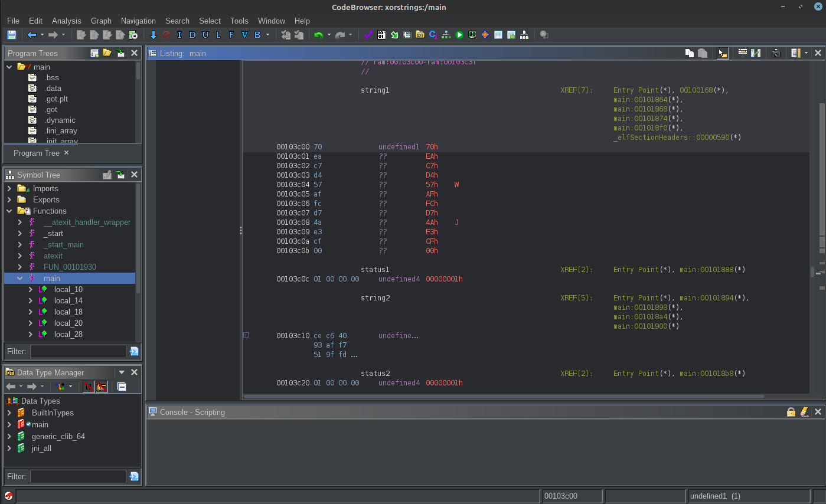Run the last script via green play icon
The image size is (826, 504).
[x=459, y=35]
